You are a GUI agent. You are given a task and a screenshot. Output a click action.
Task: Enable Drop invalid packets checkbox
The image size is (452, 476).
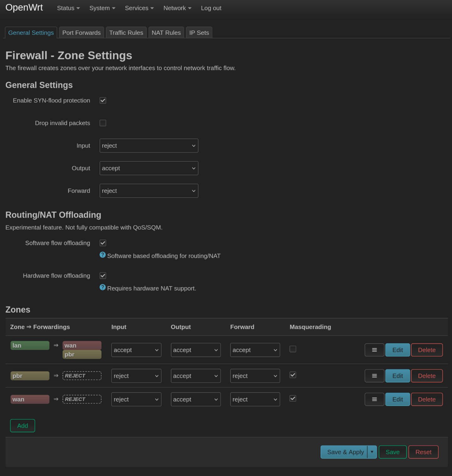pyautogui.click(x=103, y=123)
